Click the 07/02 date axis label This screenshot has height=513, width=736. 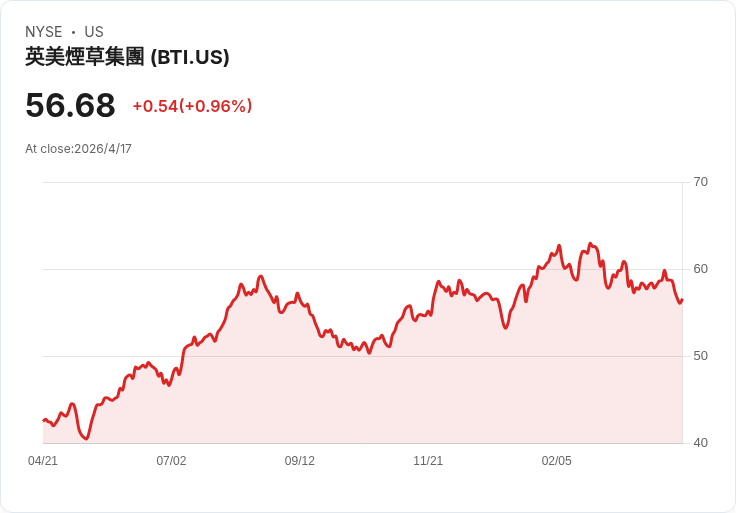[x=171, y=461]
